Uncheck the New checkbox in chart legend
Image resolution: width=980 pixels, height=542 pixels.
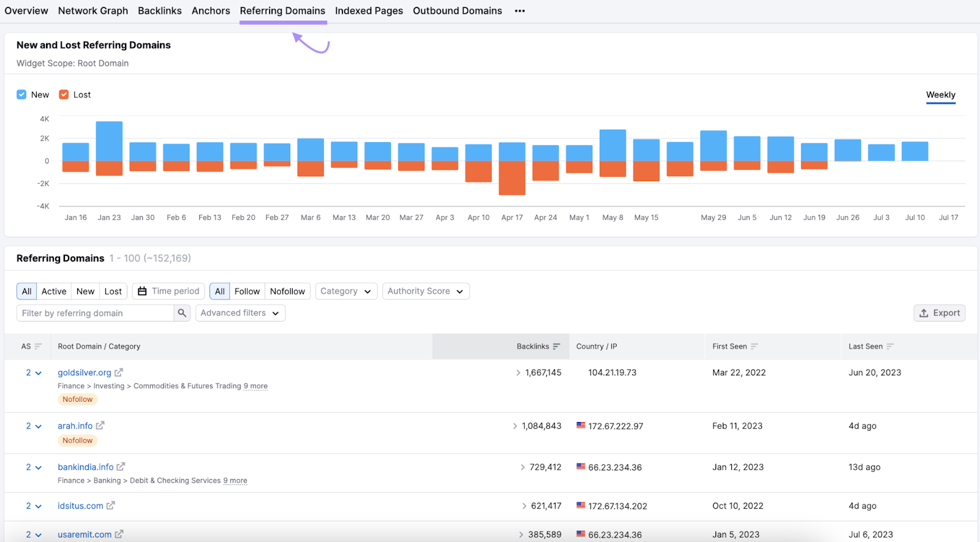click(x=21, y=94)
